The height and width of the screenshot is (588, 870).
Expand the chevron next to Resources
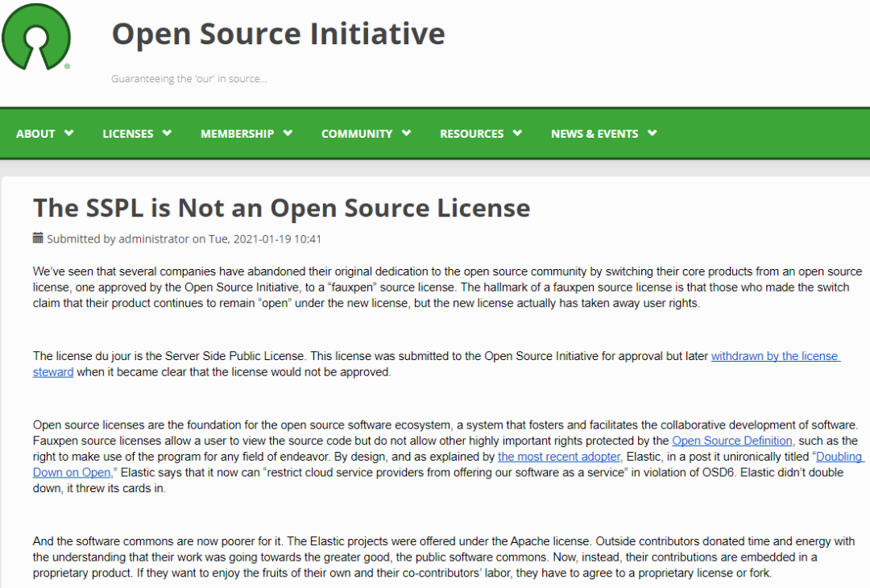517,133
